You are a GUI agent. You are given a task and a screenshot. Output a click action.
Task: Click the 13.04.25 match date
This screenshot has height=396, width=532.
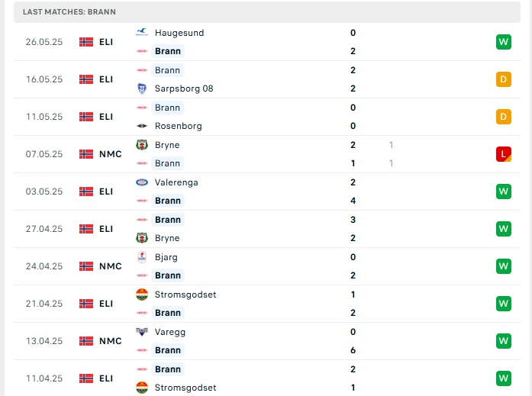[44, 341]
